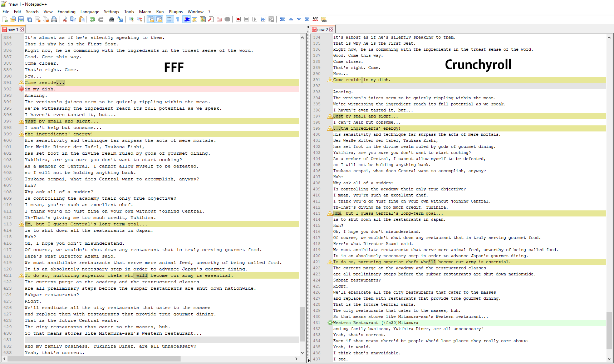The height and width of the screenshot is (364, 614).
Task: Click right pane line "Western Restaurant {\fs30}Mitamura"
Action: tap(470, 323)
